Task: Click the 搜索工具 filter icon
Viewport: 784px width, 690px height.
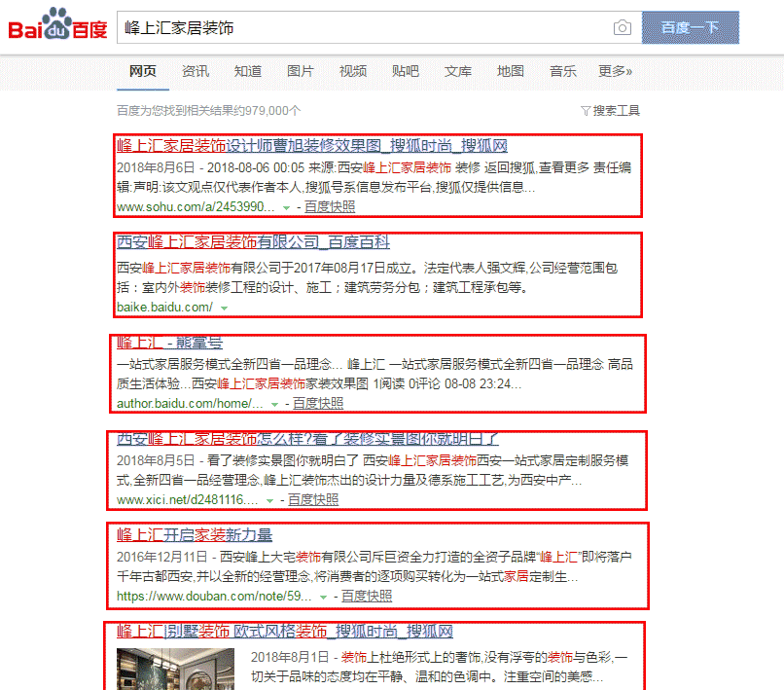Action: [585, 111]
